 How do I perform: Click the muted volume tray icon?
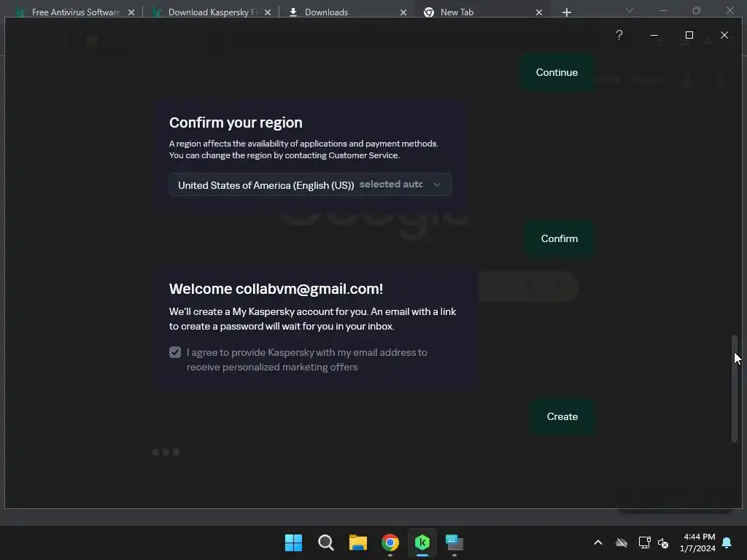[663, 542]
